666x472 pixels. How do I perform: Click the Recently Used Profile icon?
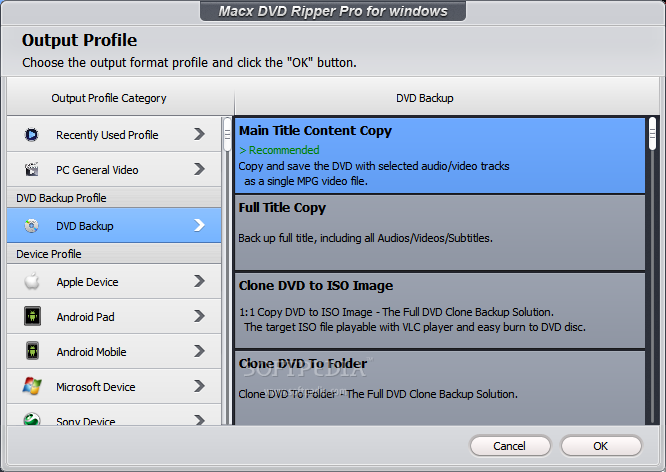(32, 135)
